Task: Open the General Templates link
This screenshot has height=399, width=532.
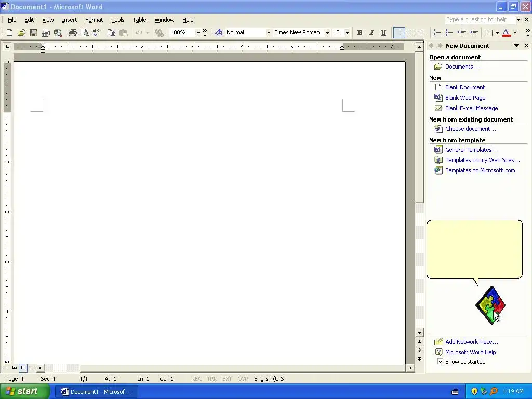Action: pos(471,150)
